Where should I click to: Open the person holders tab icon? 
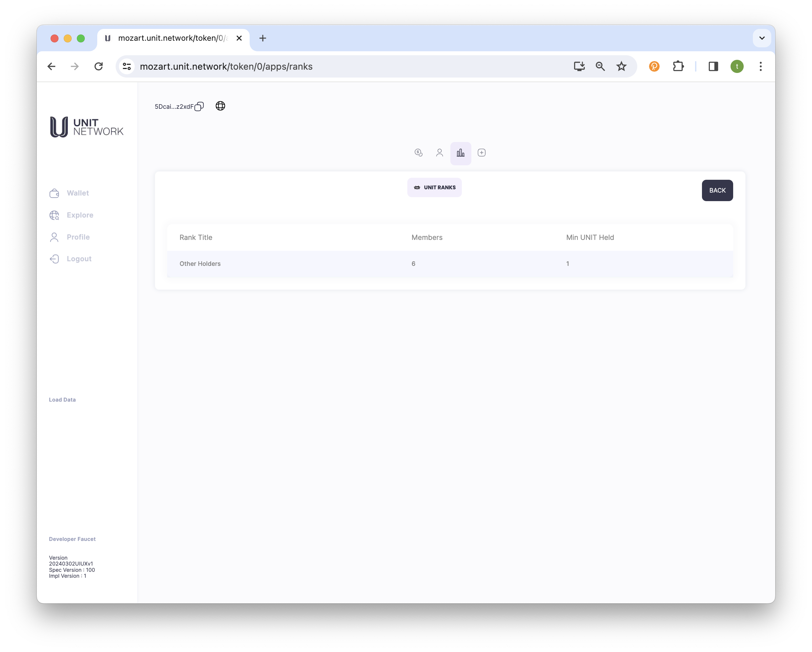(440, 152)
